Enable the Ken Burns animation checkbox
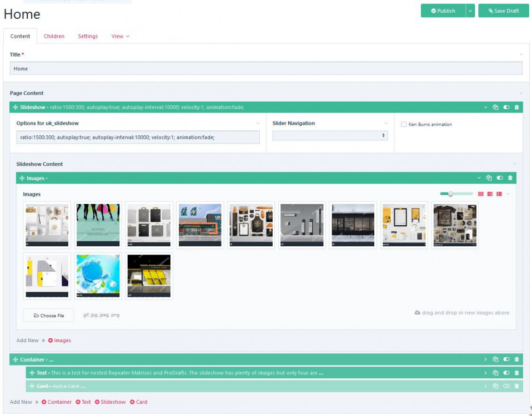The image size is (532, 416). (x=404, y=125)
